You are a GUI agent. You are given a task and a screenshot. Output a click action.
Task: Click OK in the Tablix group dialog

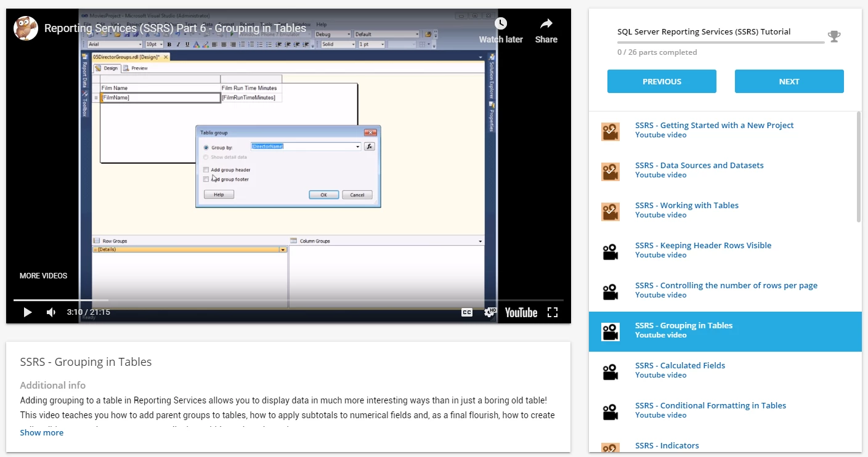324,195
